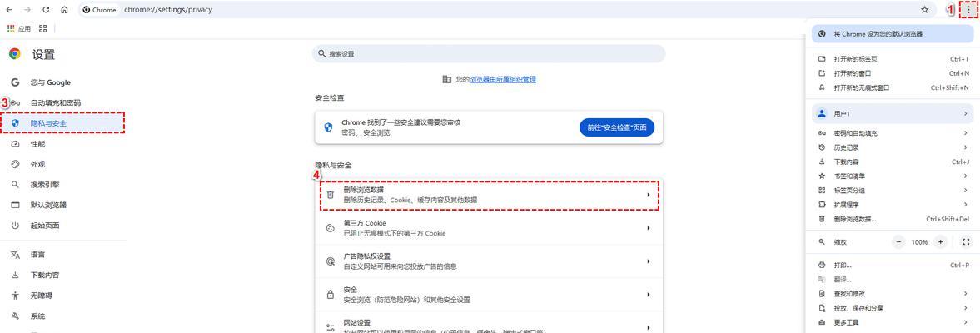Image resolution: width=980 pixels, height=333 pixels.
Task: Choose 打开新的无痕式窗口 from the menu
Action: 893,88
